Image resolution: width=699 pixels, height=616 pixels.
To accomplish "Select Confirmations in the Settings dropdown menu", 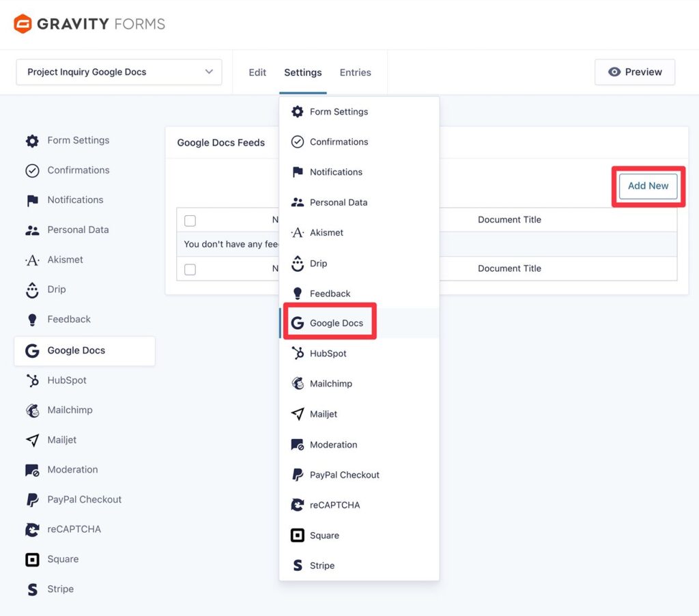I will pos(359,142).
